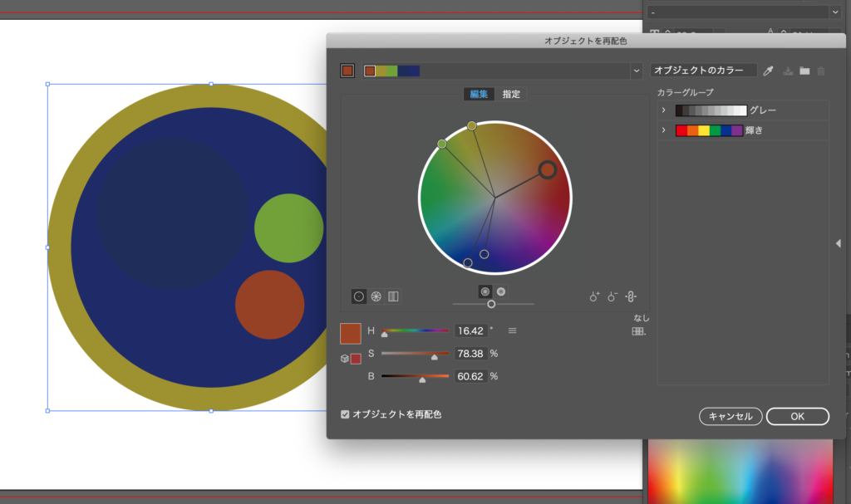Switch to the color bars display icon

coord(393,296)
